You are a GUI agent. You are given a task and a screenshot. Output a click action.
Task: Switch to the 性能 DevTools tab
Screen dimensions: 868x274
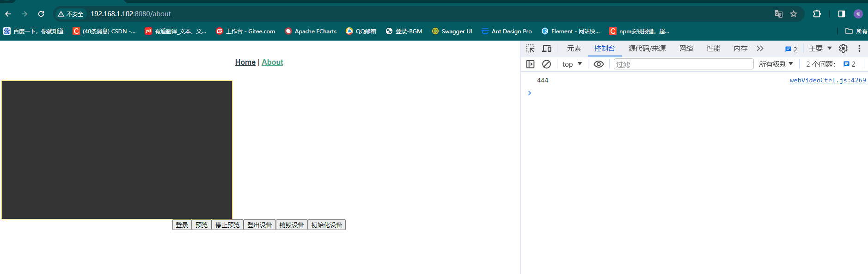click(x=713, y=49)
